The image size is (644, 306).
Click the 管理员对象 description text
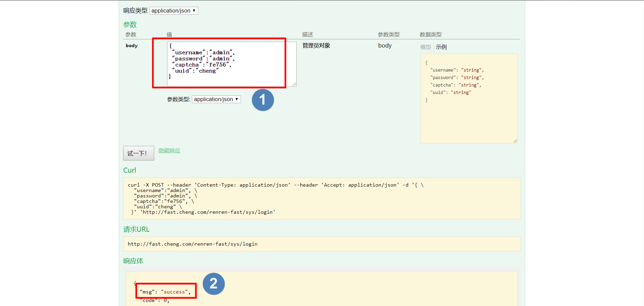pos(316,45)
